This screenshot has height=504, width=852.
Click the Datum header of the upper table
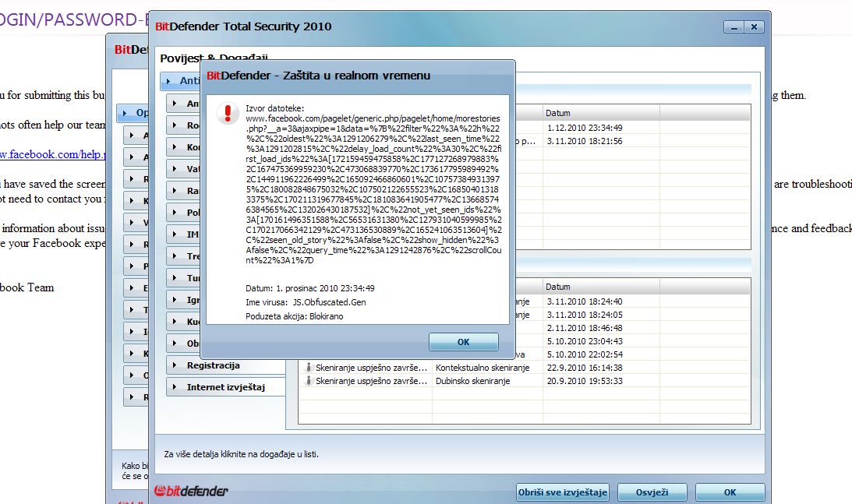(x=601, y=113)
